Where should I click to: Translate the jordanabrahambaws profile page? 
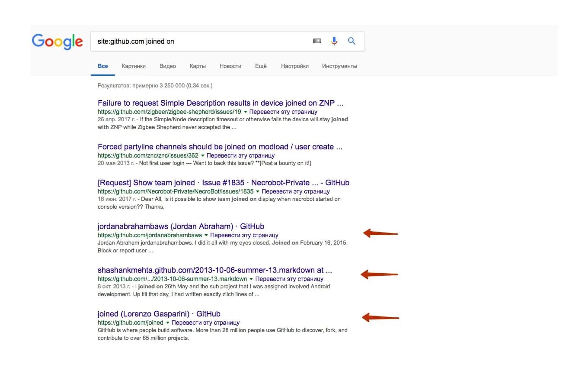(244, 235)
